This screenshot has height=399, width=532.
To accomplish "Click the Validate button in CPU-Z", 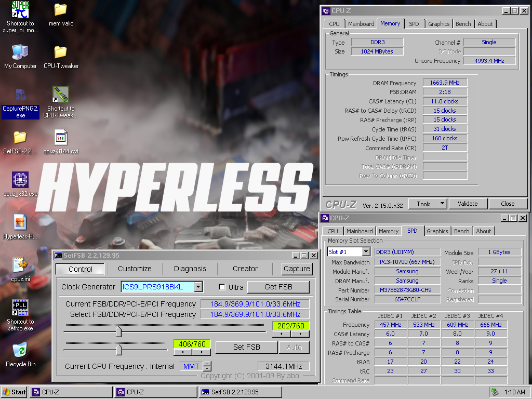I will coord(468,204).
